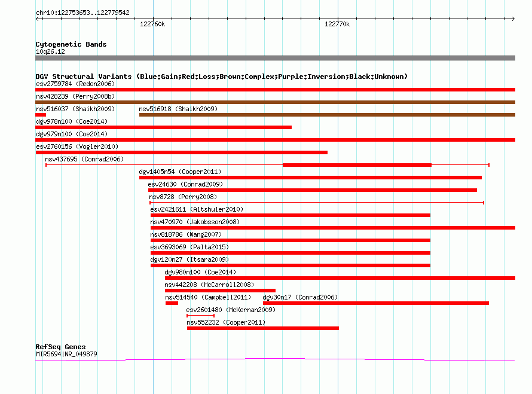Viewport: 532px width, 394px height.
Task: Select the dgv979n100 red bar
Action: pyautogui.click(x=275, y=140)
